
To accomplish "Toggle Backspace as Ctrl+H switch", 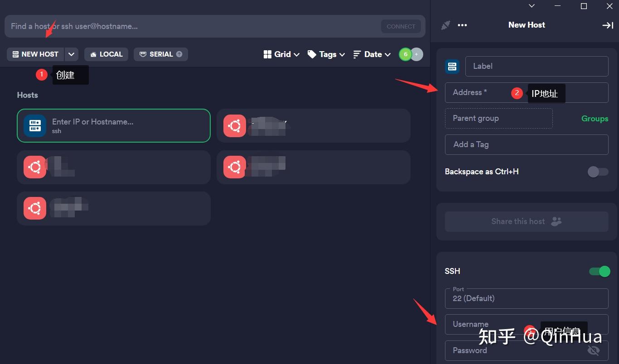I will [x=598, y=172].
